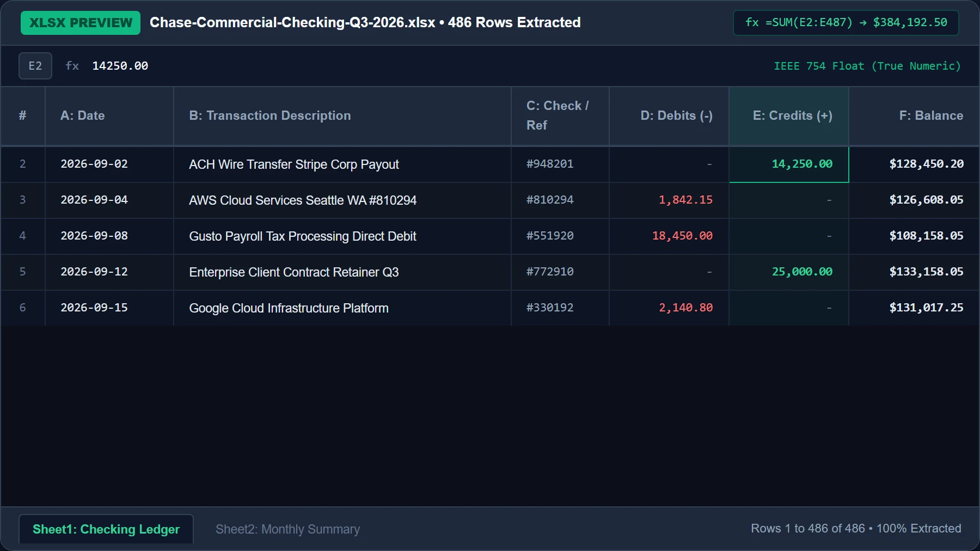Click the debit value 18,450.00

(x=682, y=236)
